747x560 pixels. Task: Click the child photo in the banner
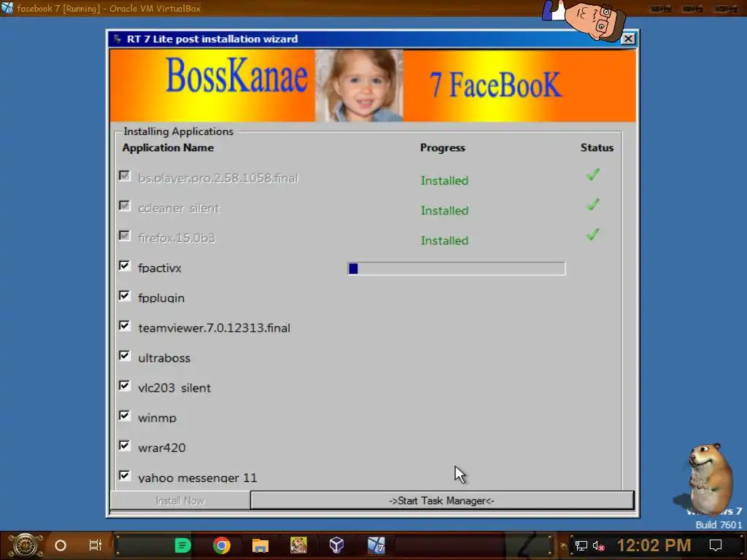pos(359,86)
